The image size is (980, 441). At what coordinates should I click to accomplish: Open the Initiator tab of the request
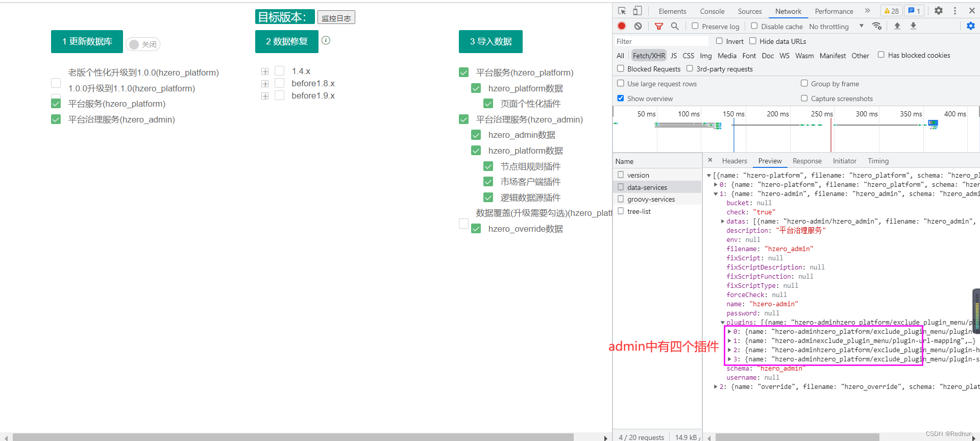(845, 161)
